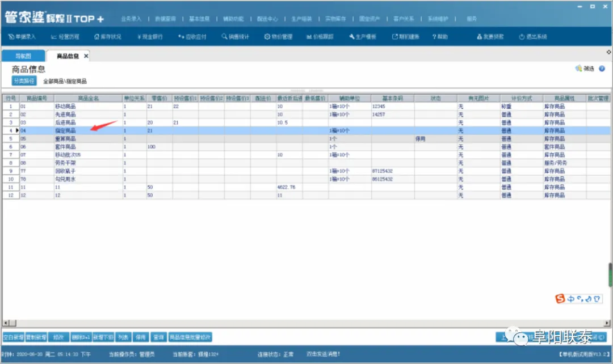Open 物价管理 in the quick toolbar
The height and width of the screenshot is (364, 613).
278,37
